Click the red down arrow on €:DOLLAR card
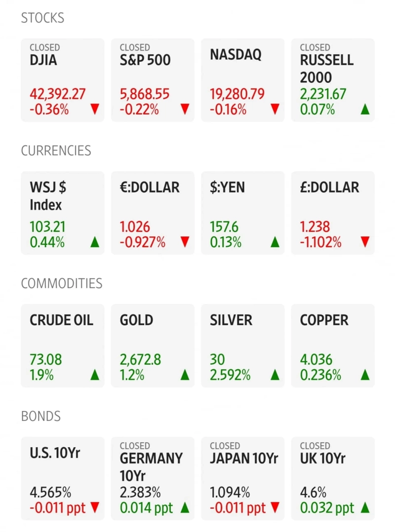The height and width of the screenshot is (532, 395). (185, 242)
